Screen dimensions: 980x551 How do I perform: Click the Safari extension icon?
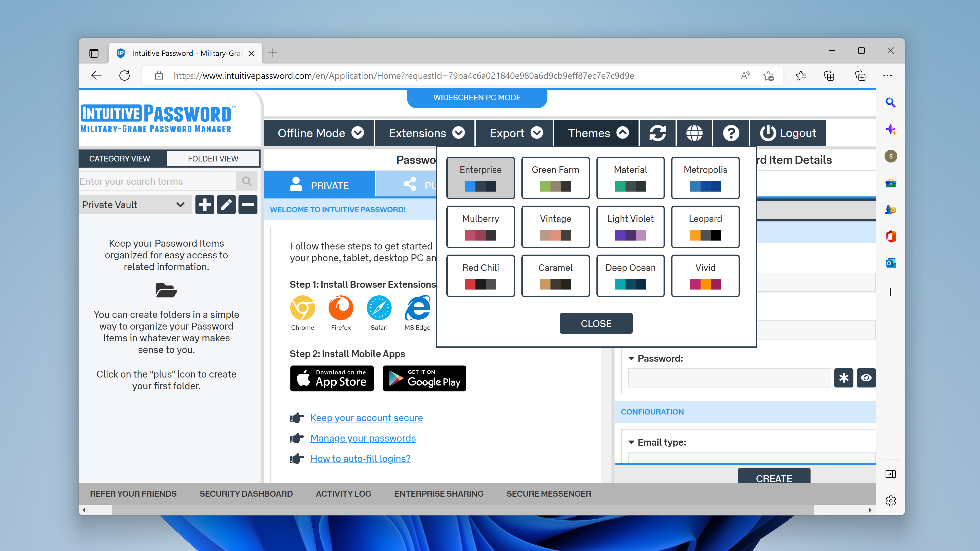pos(379,308)
